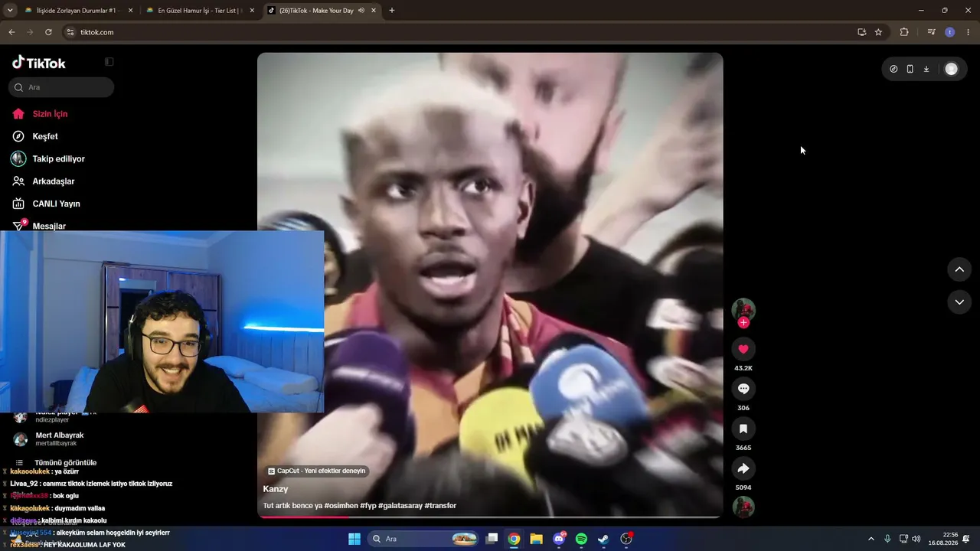This screenshot has width=980, height=551.
Task: Save the video with the bookmark icon
Action: tap(743, 429)
